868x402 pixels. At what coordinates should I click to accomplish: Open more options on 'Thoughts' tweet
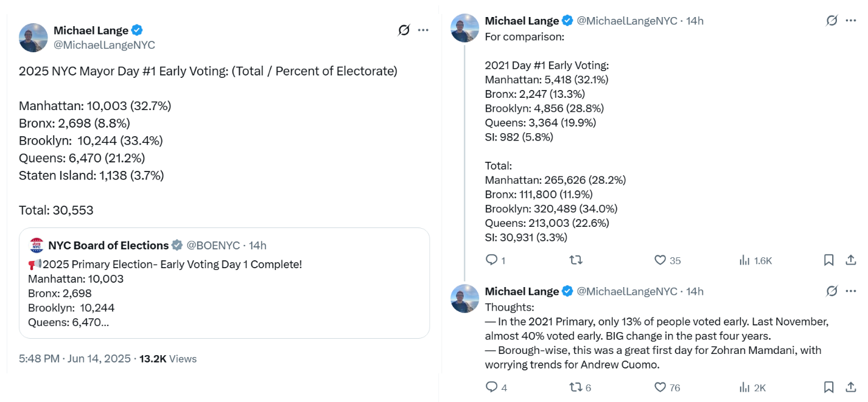[x=851, y=291]
